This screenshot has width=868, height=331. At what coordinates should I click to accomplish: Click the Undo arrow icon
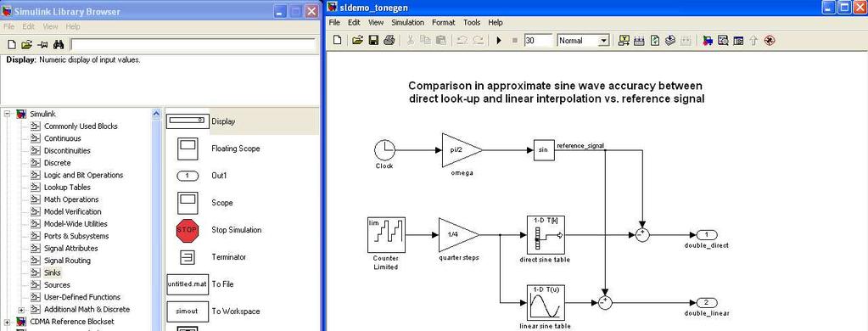tap(462, 41)
